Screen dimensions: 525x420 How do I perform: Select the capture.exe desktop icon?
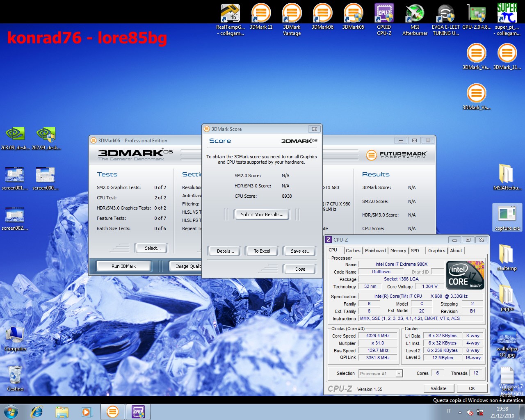[507, 218]
